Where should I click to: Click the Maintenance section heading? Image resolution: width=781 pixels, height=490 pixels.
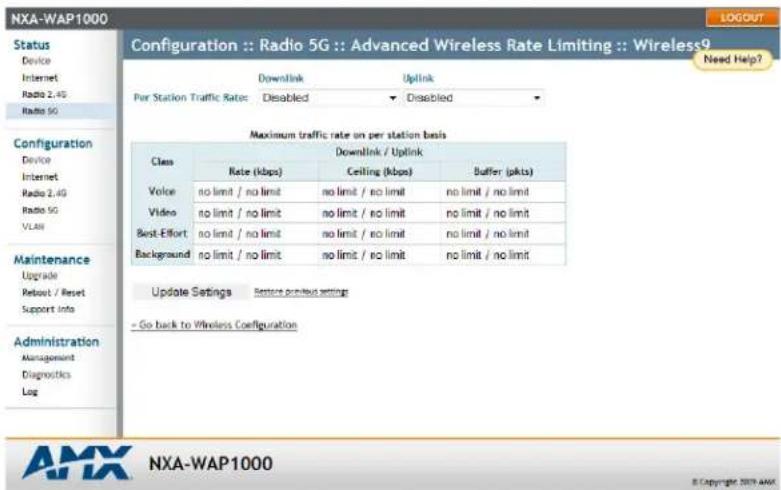point(52,259)
